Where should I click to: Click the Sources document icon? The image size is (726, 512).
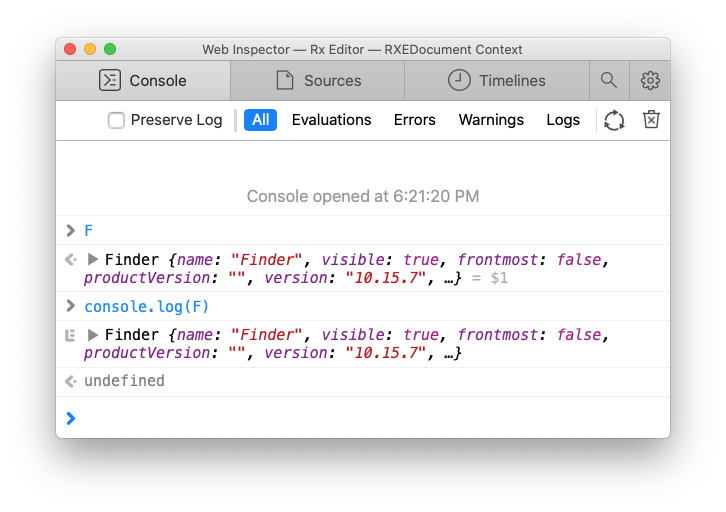pyautogui.click(x=285, y=80)
